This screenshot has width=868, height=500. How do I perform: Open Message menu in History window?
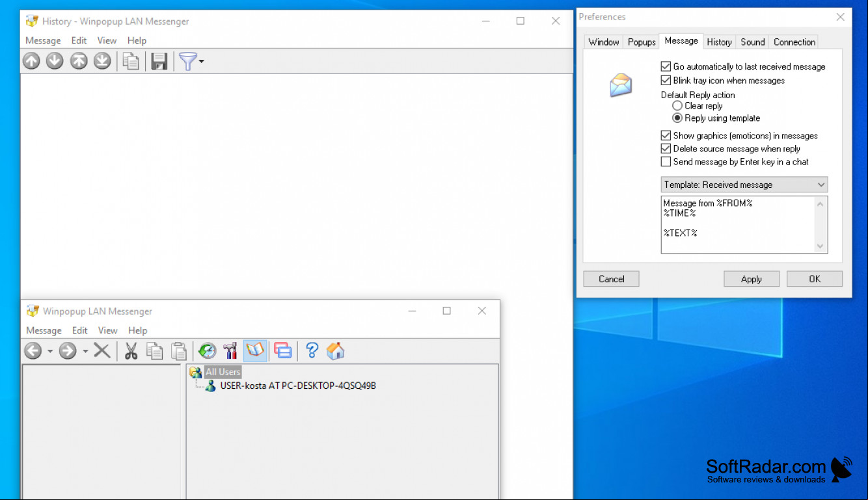pyautogui.click(x=43, y=40)
